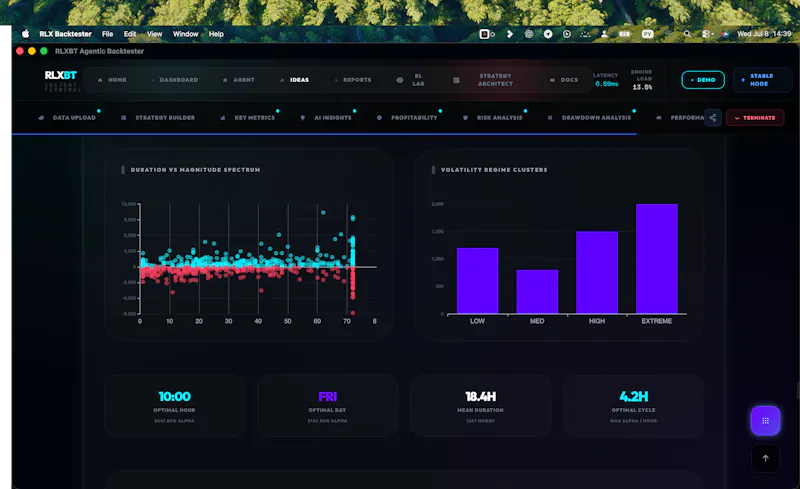The height and width of the screenshot is (489, 800).
Task: Click the RL Lab brain icon
Action: [x=399, y=80]
